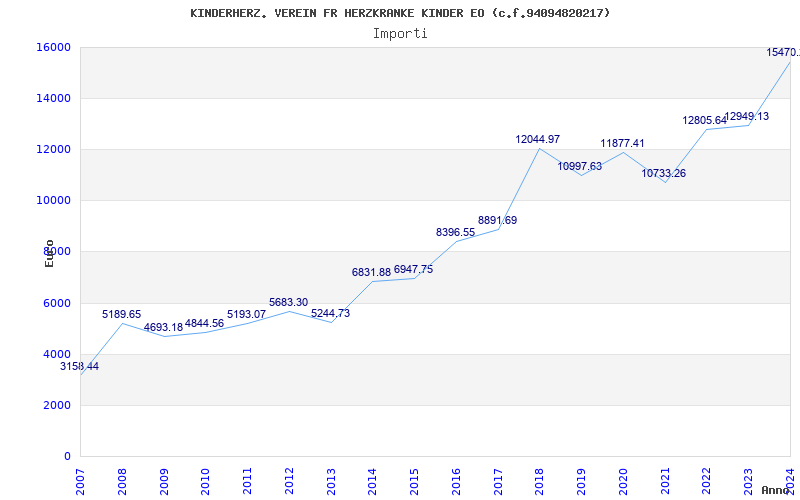Screen dimensions: 800x500
Task: Click the data label 5244.73
Action: [x=330, y=313]
